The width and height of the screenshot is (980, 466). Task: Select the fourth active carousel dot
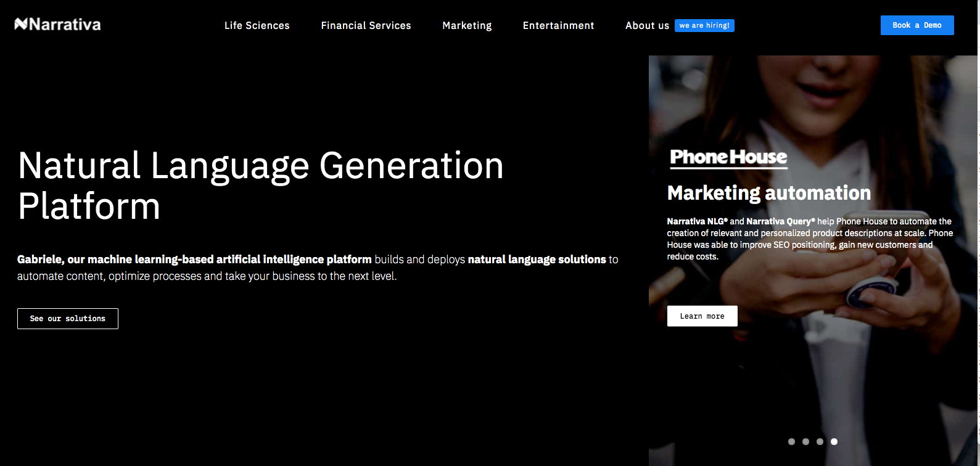coord(834,441)
